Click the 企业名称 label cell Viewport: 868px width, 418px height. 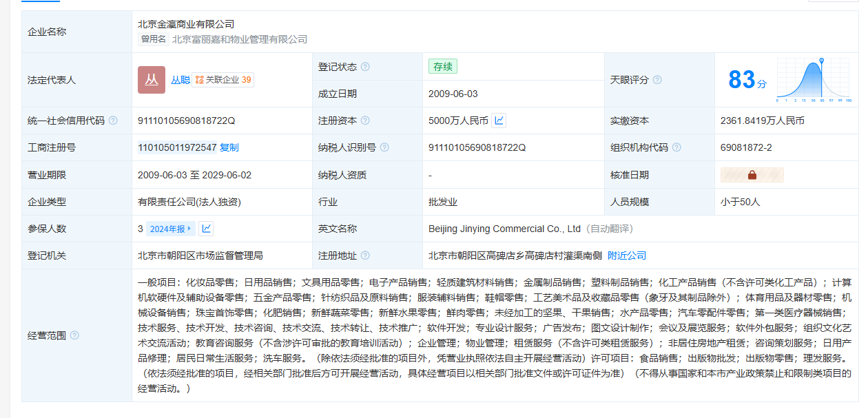point(76,32)
